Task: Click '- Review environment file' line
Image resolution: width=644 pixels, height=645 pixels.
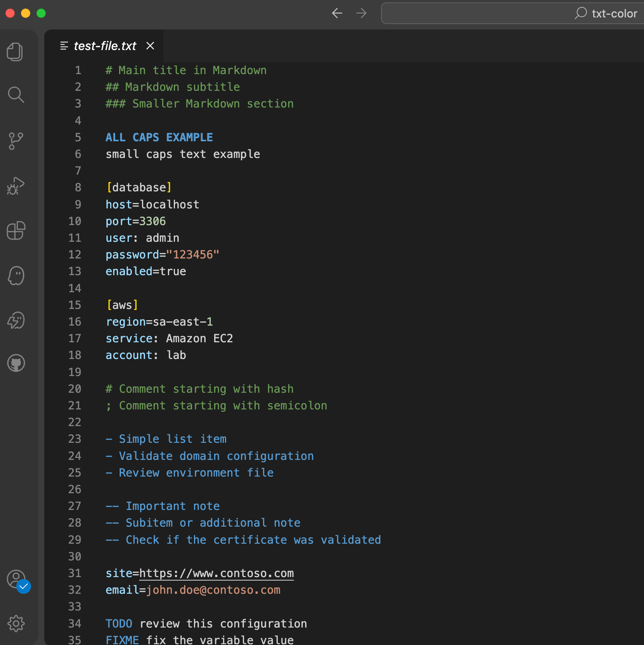Action: tap(189, 473)
